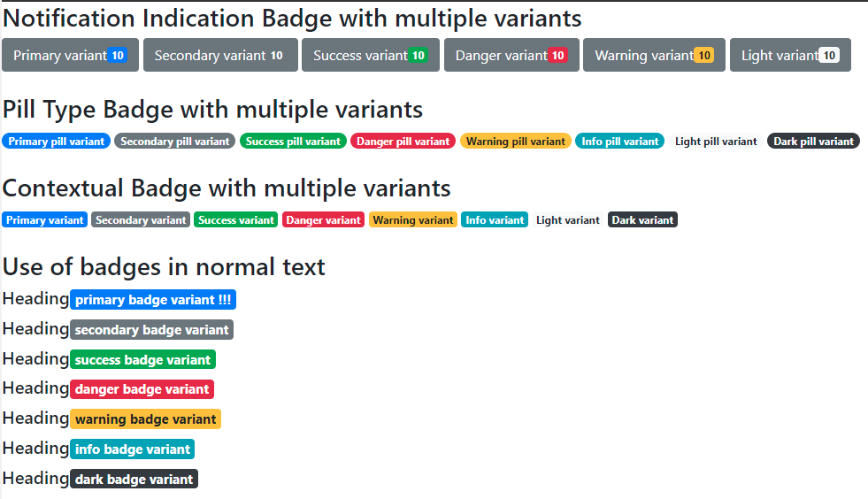Select the Success pill variant badge
868x499 pixels.
(293, 142)
